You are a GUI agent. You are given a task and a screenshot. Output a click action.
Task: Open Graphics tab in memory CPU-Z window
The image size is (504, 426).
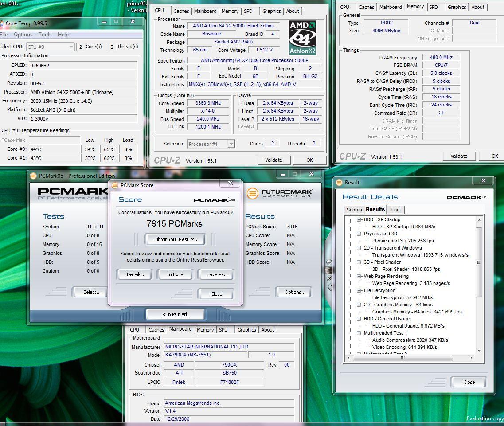coord(457,7)
